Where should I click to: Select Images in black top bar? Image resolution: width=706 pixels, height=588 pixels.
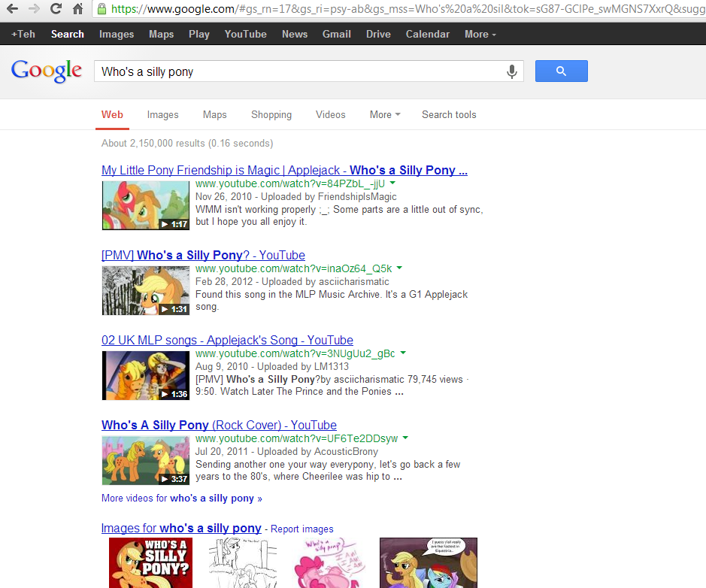pyautogui.click(x=117, y=35)
